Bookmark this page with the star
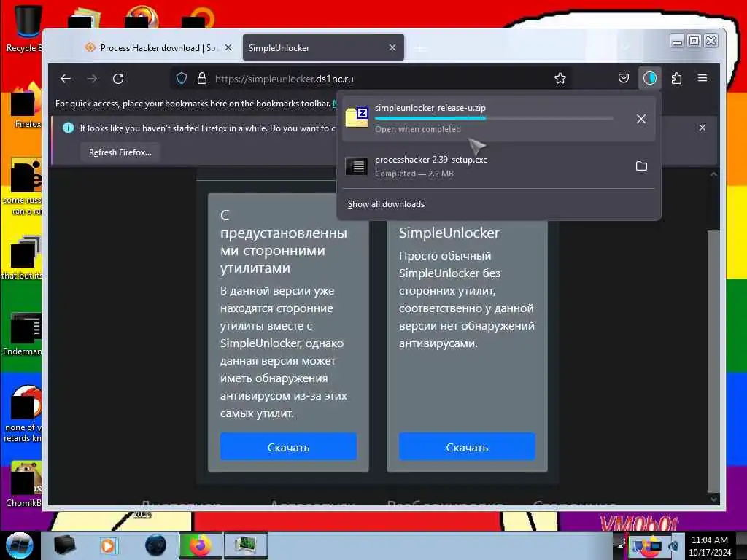The image size is (747, 560). pos(560,79)
